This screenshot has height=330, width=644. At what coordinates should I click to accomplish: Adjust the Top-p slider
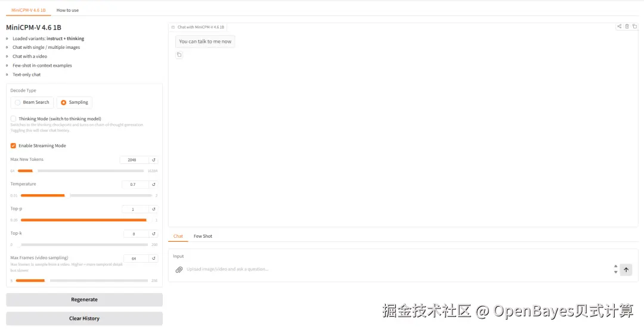pyautogui.click(x=85, y=220)
